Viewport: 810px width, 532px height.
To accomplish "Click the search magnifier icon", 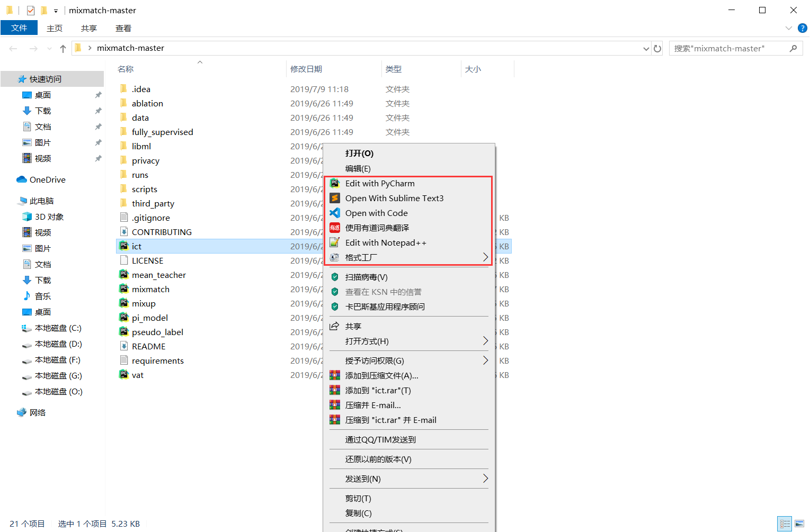I will (x=793, y=48).
